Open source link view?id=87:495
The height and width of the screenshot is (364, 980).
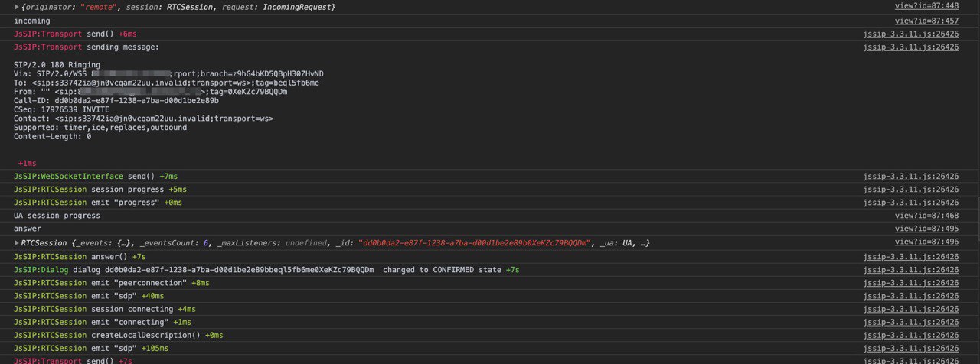[x=926, y=229]
